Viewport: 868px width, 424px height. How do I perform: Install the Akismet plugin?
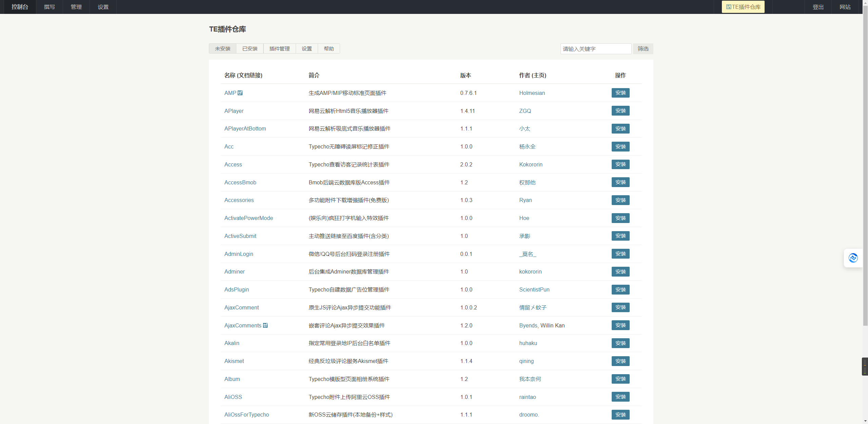620,361
